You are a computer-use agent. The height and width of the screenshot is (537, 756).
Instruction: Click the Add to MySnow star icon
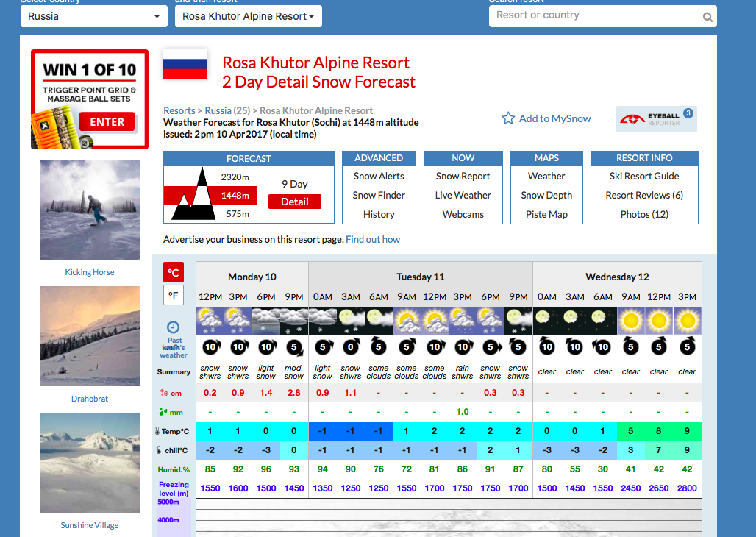508,118
